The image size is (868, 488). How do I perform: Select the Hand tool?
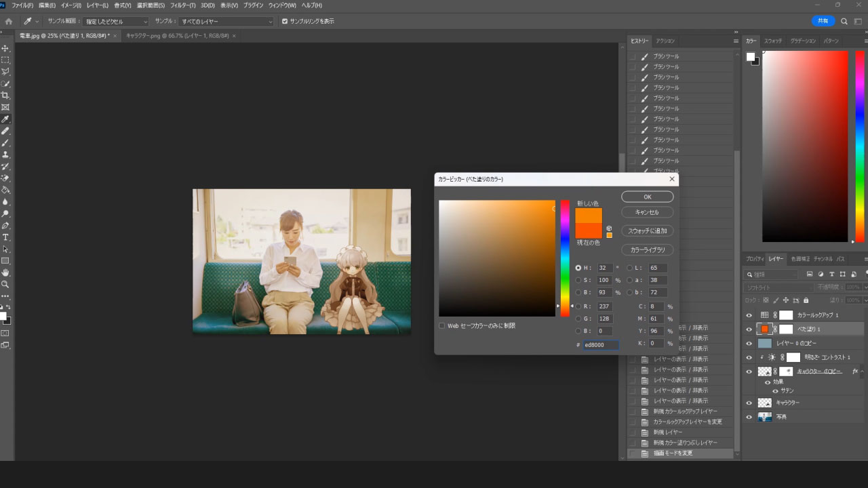5,272
